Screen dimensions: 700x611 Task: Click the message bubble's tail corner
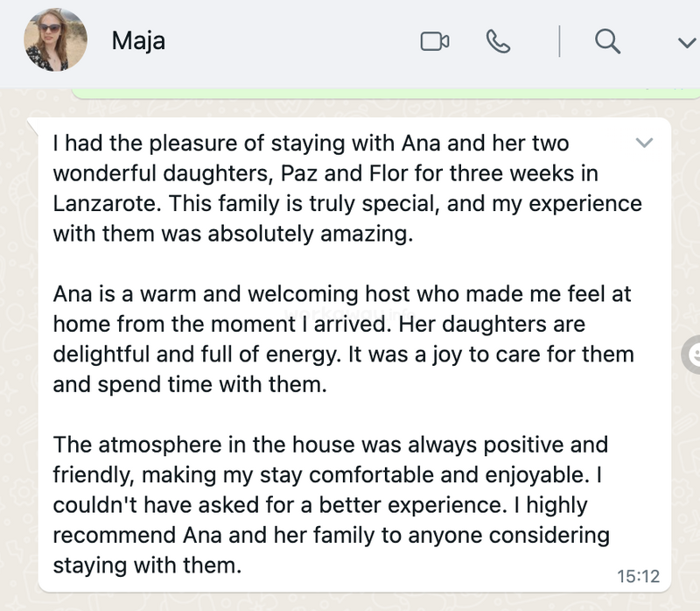point(32,124)
